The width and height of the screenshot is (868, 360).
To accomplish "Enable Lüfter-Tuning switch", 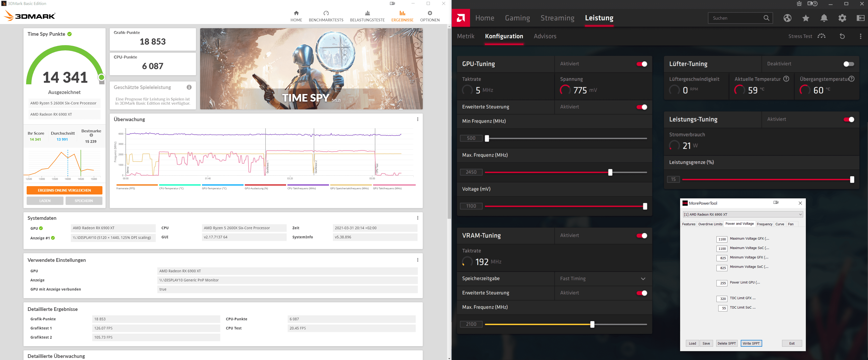I will pyautogui.click(x=848, y=64).
